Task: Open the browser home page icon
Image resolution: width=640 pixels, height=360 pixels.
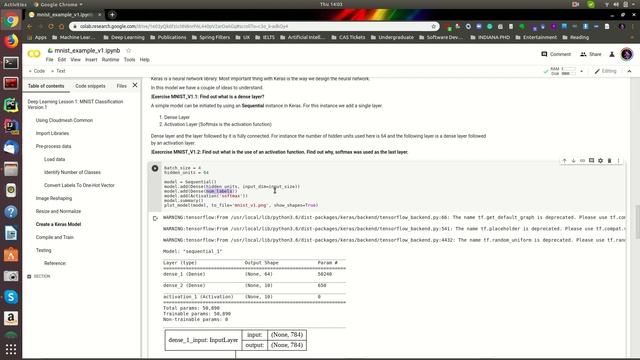Action: pyautogui.click(x=61, y=26)
